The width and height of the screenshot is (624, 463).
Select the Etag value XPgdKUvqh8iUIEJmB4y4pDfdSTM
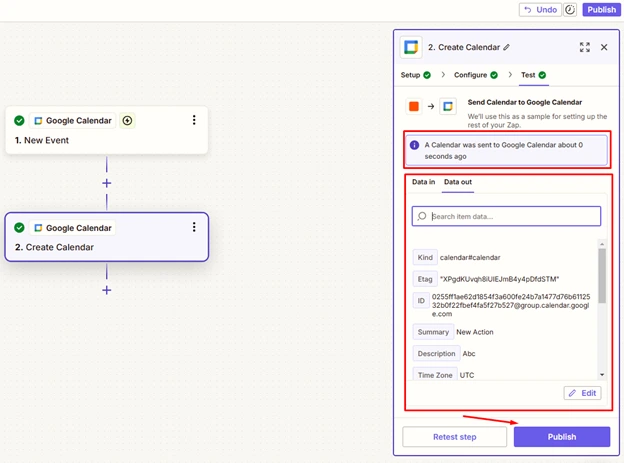499,279
